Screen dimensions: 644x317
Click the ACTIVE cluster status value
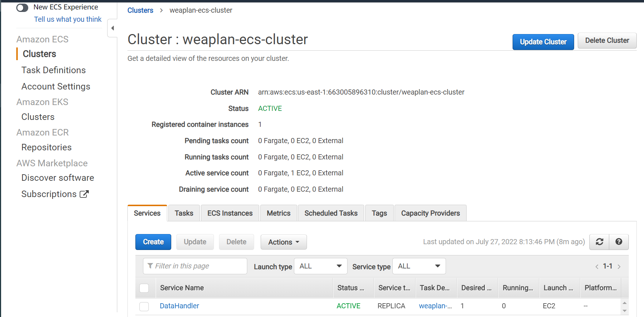coord(270,108)
